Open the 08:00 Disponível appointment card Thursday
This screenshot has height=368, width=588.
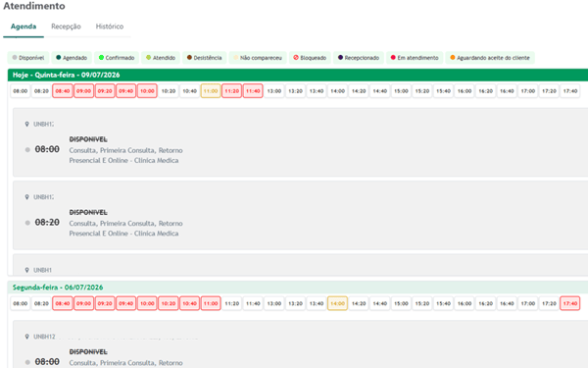(x=300, y=142)
